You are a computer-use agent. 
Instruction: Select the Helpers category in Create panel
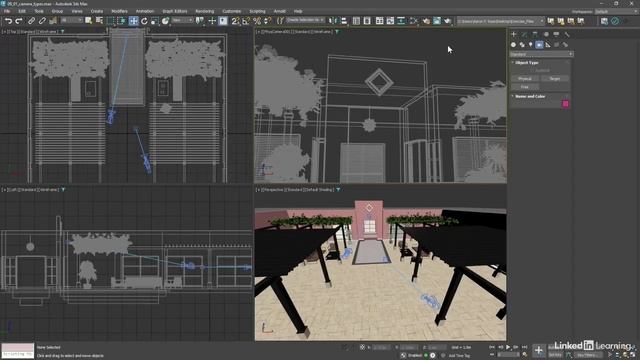548,44
